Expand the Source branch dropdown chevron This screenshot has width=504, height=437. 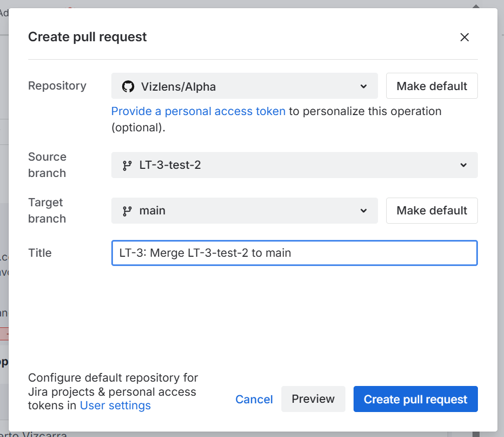tap(463, 165)
